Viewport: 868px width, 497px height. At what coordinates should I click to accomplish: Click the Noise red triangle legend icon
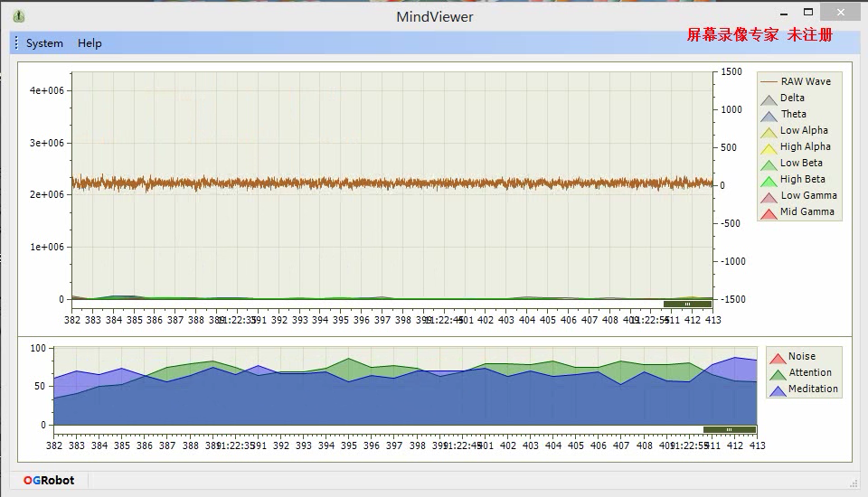[778, 358]
